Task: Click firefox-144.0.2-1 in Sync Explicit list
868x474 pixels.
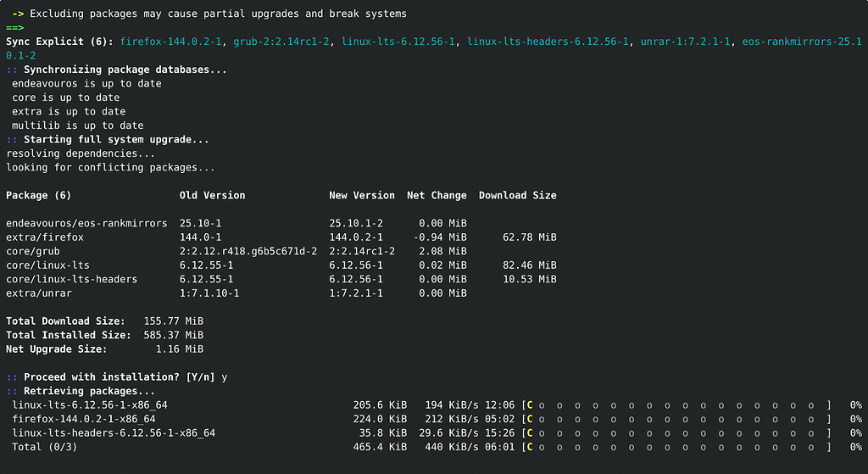Action: point(170,42)
